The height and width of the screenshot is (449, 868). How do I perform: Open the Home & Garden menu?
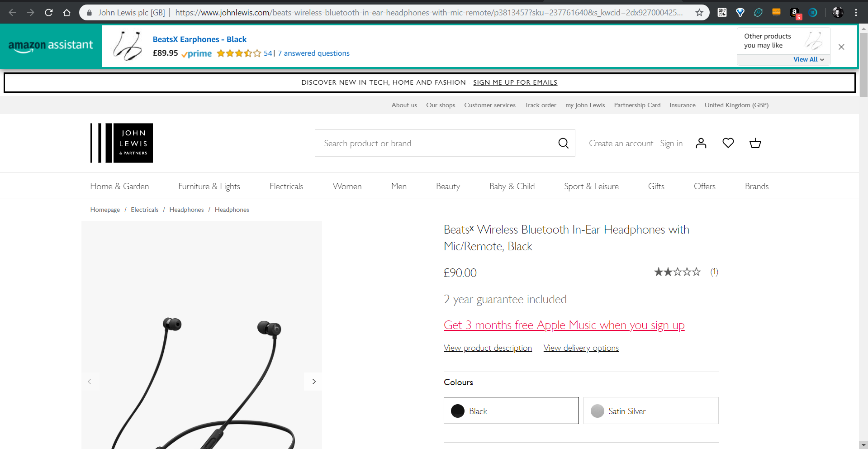pyautogui.click(x=119, y=186)
